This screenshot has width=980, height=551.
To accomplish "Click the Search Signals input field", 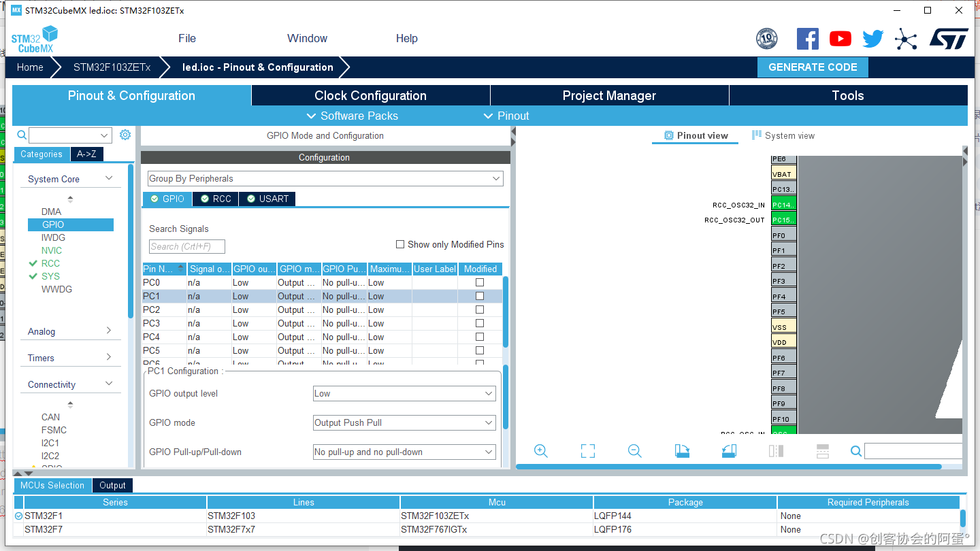I will click(187, 246).
